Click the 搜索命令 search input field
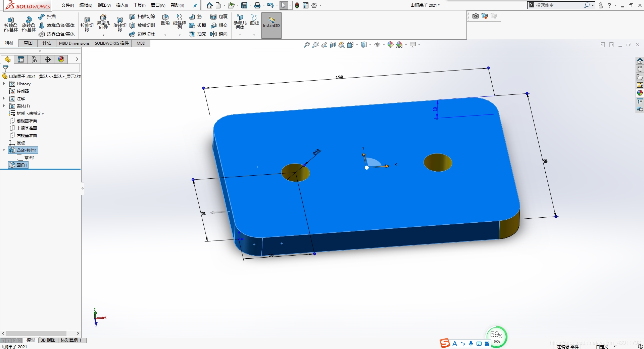 559,5
